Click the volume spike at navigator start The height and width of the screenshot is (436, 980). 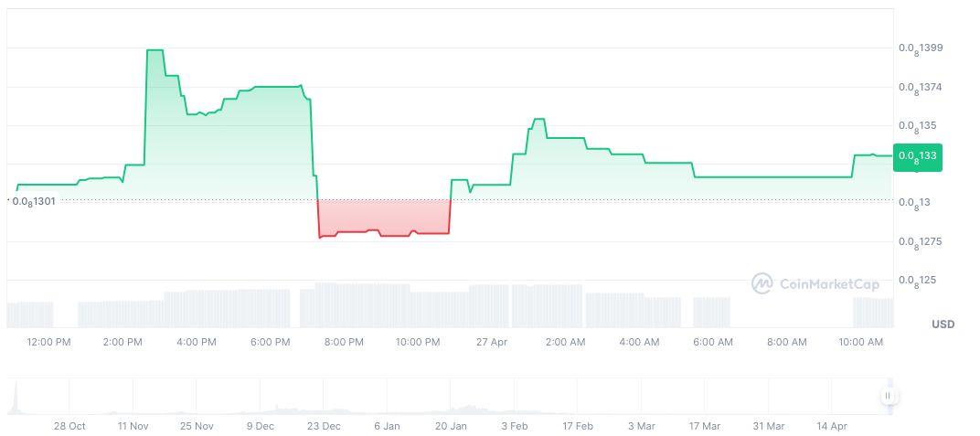pos(16,400)
